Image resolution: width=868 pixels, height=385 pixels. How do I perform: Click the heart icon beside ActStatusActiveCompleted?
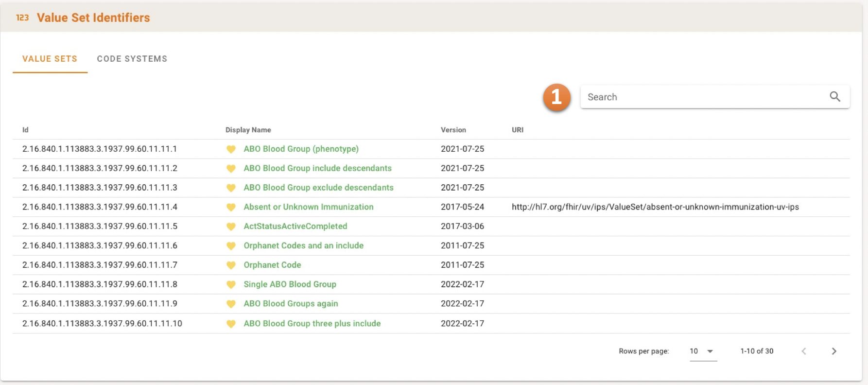(x=231, y=227)
